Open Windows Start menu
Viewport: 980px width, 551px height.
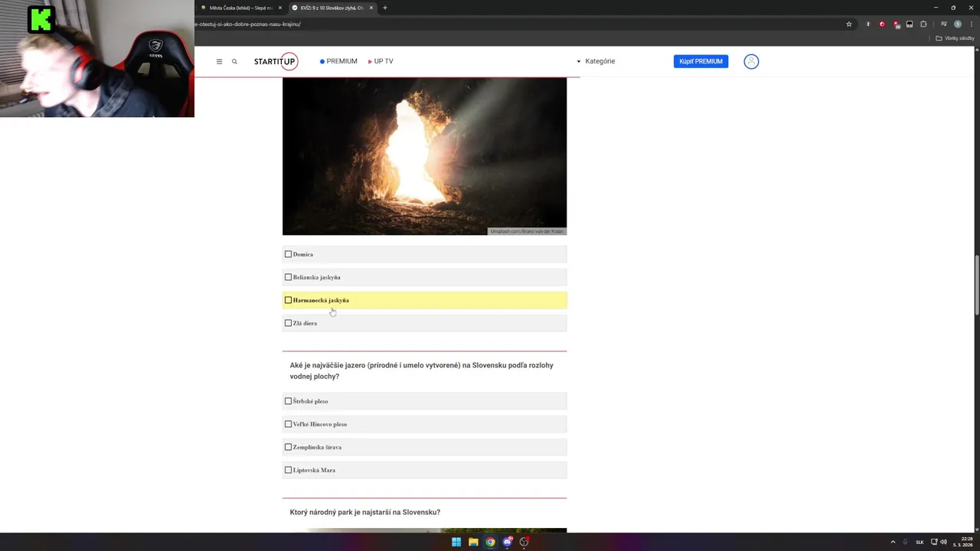click(456, 542)
